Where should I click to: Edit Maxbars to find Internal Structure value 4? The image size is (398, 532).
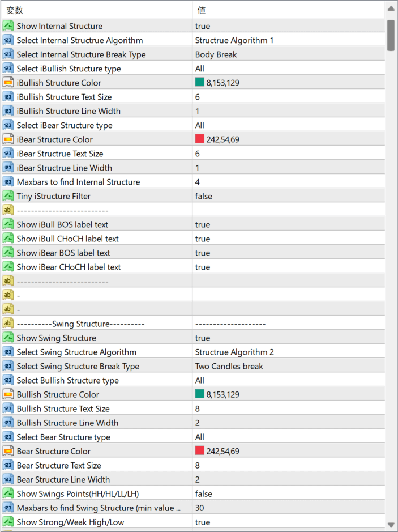point(289,182)
